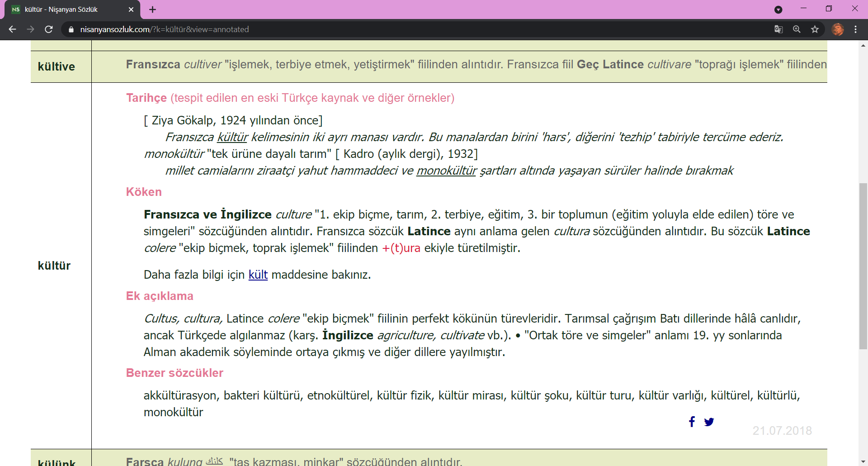Select the kültür - Nişanyan Sözlük tab
The height and width of the screenshot is (466, 868).
pyautogui.click(x=72, y=10)
